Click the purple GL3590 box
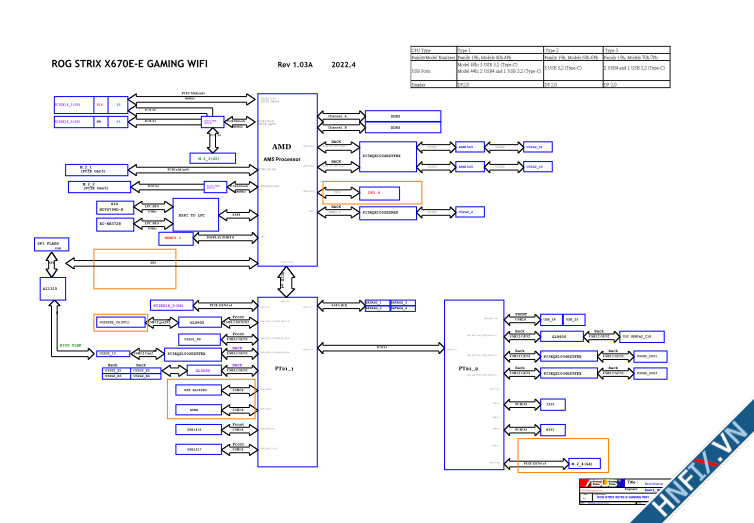 point(204,371)
